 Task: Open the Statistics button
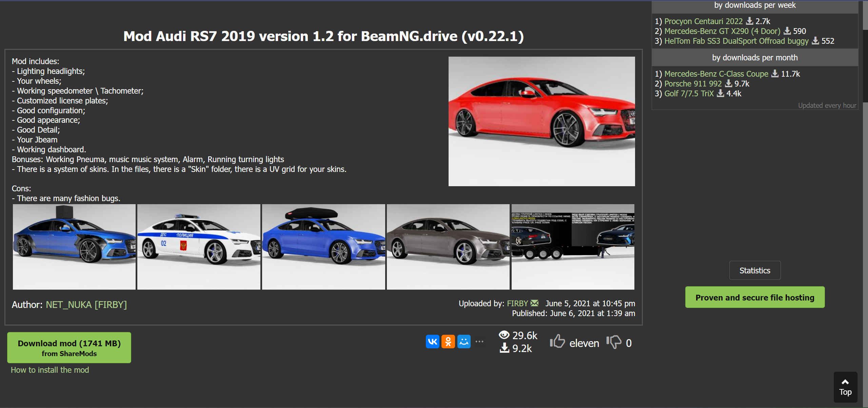[x=755, y=270]
